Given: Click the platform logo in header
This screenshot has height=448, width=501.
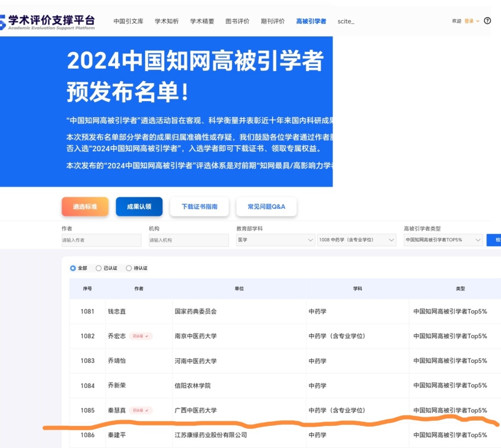Looking at the screenshot, I should [48, 22].
